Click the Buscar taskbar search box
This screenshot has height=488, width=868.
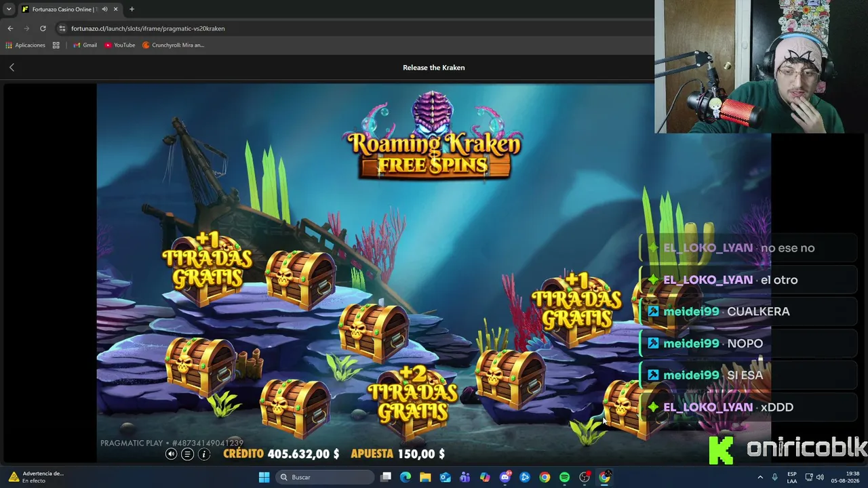coord(325,477)
